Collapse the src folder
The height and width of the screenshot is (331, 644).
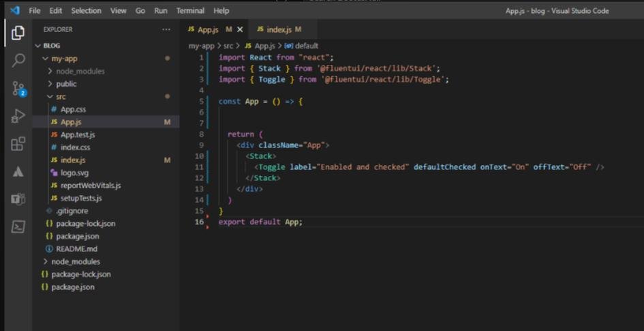[x=61, y=97]
